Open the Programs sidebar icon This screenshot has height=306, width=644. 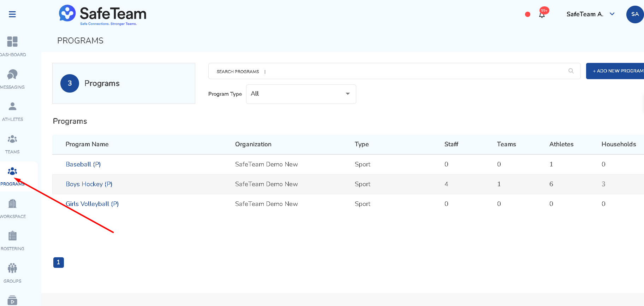point(12,171)
